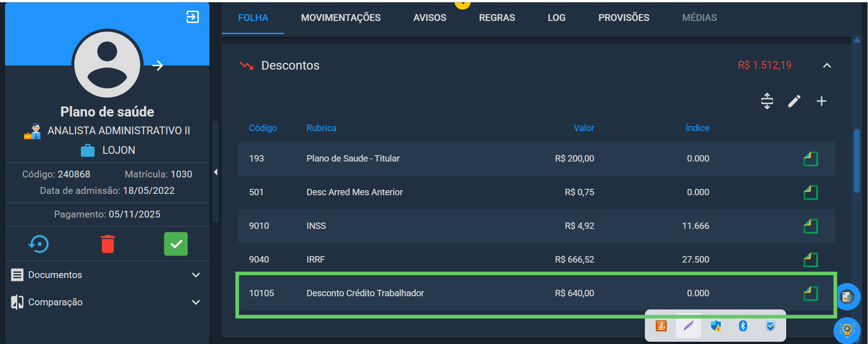
Task: Click the plus add discount icon
Action: 822,101
